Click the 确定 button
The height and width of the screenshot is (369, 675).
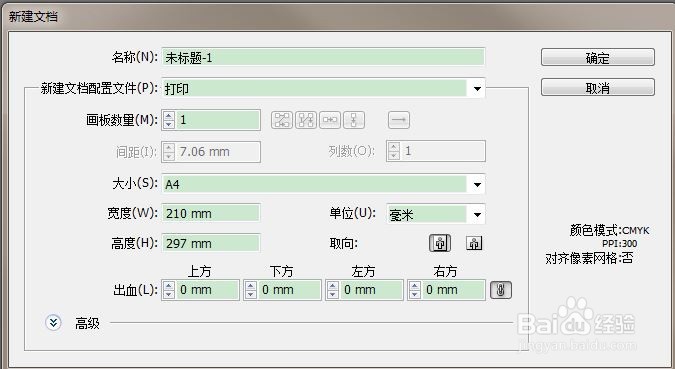pyautogui.click(x=598, y=57)
